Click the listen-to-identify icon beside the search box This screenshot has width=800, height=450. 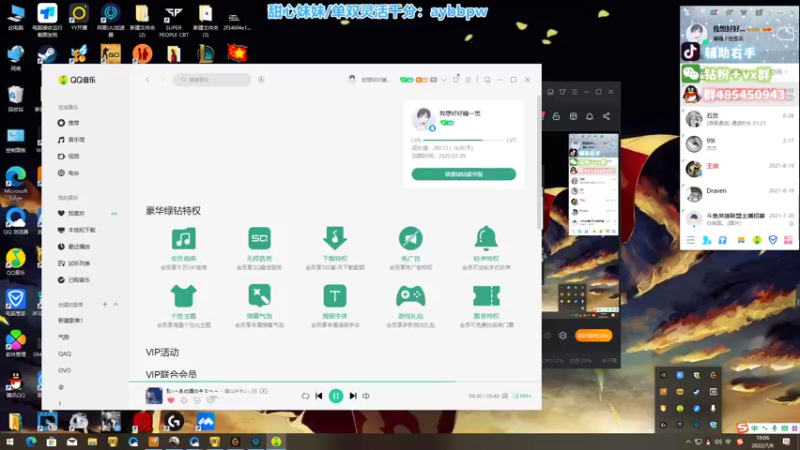point(261,80)
